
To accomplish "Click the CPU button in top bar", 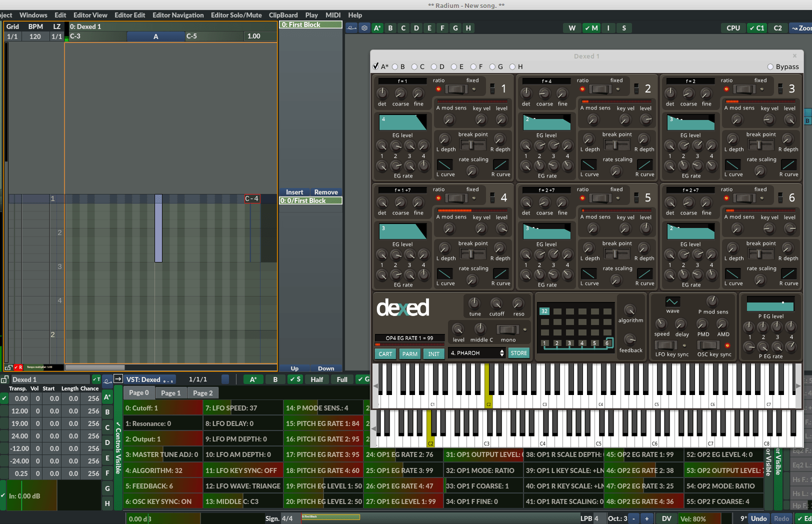I will pos(733,28).
